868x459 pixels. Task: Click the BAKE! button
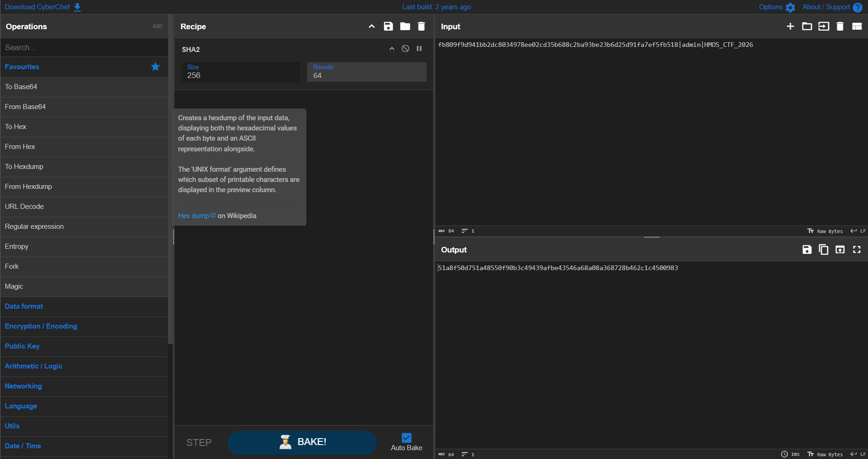(302, 442)
